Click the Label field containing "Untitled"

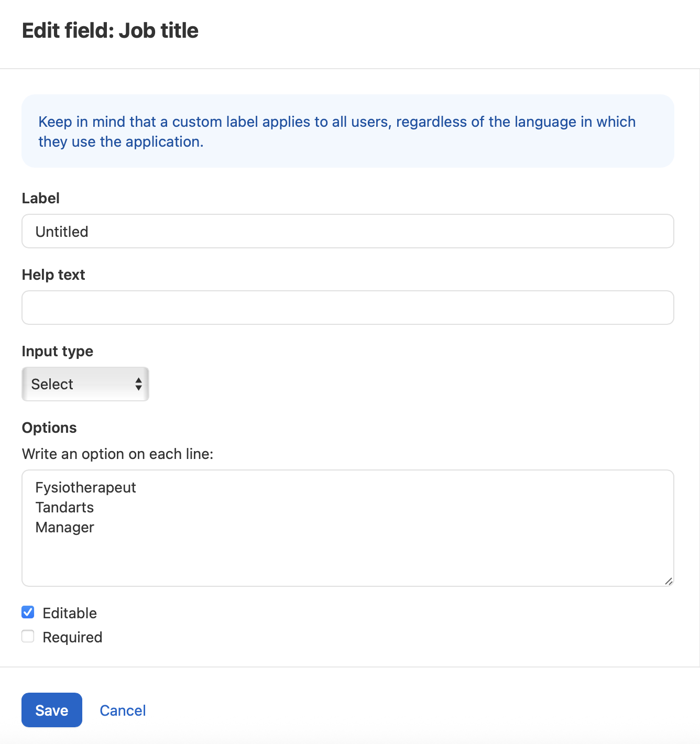coord(347,231)
